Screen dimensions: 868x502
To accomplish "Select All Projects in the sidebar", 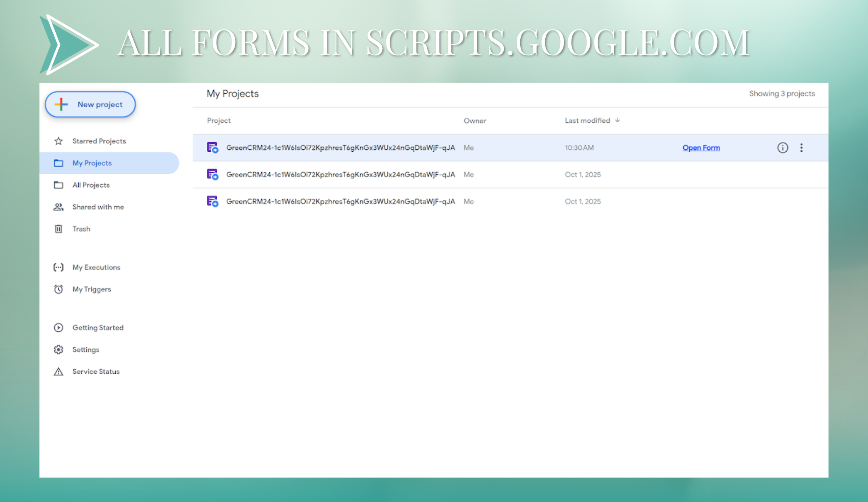I will [x=91, y=185].
